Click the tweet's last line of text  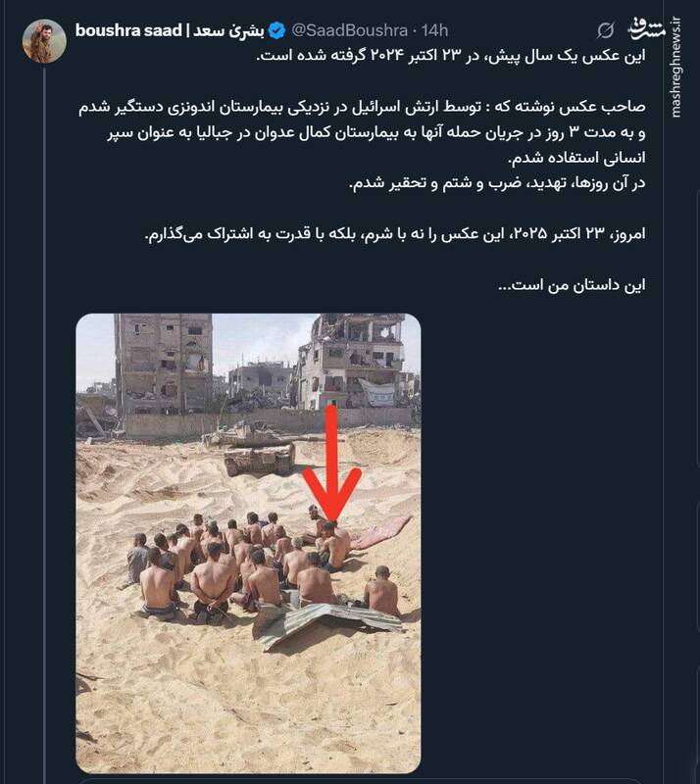[572, 285]
